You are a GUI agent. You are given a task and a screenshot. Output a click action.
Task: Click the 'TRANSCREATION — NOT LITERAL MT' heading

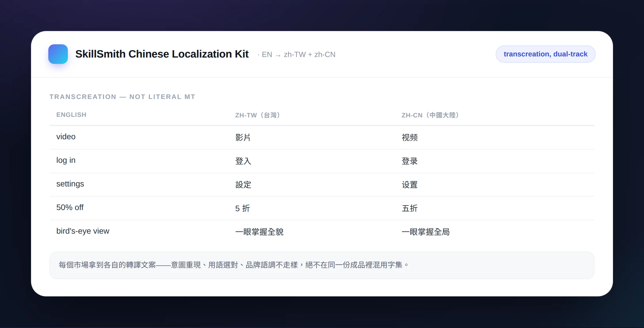[122, 97]
